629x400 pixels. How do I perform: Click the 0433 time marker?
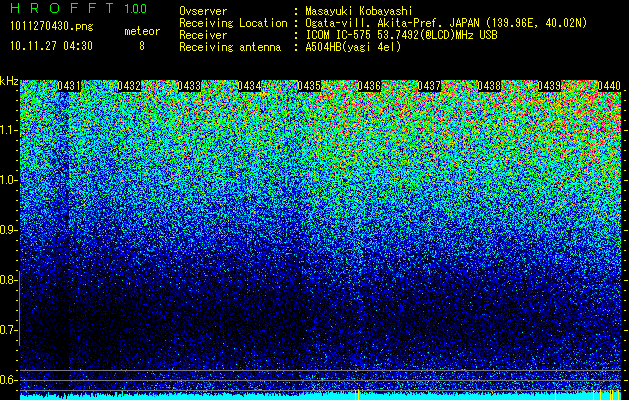click(x=189, y=86)
